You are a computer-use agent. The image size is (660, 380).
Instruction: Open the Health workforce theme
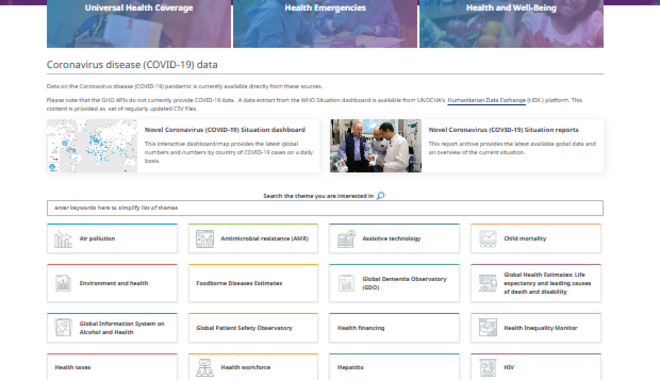point(253,367)
